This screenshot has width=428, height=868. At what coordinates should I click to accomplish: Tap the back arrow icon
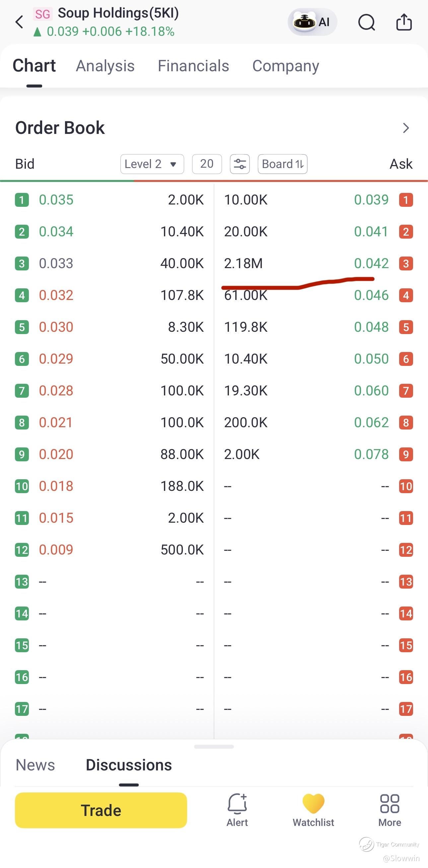pos(20,22)
